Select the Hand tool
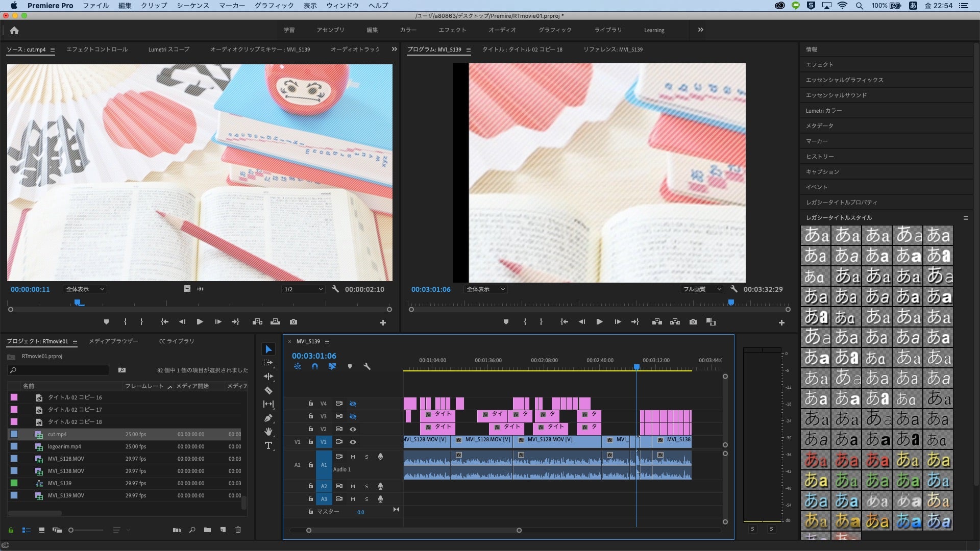This screenshot has width=980, height=551. point(268,432)
